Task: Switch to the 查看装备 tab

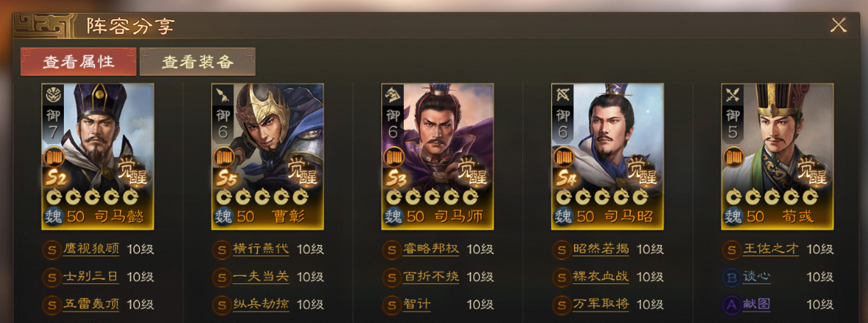Action: (197, 62)
